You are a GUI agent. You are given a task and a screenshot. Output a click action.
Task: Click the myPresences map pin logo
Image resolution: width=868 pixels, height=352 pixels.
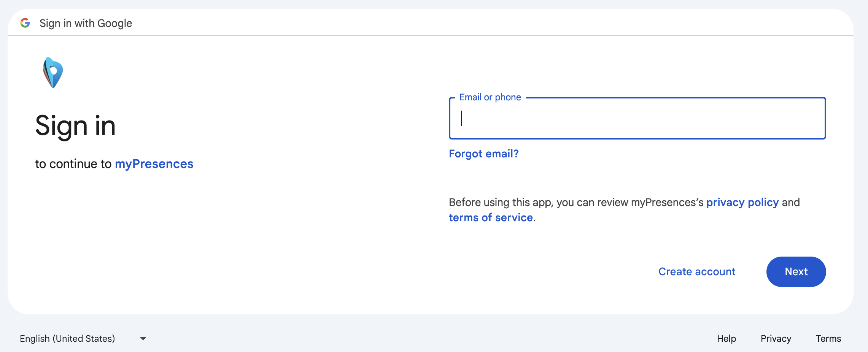(53, 73)
